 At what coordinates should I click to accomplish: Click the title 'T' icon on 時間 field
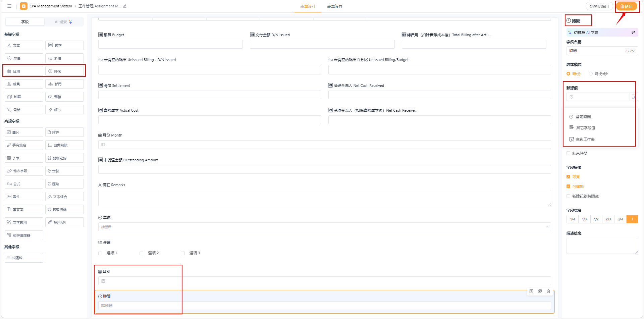click(x=531, y=291)
